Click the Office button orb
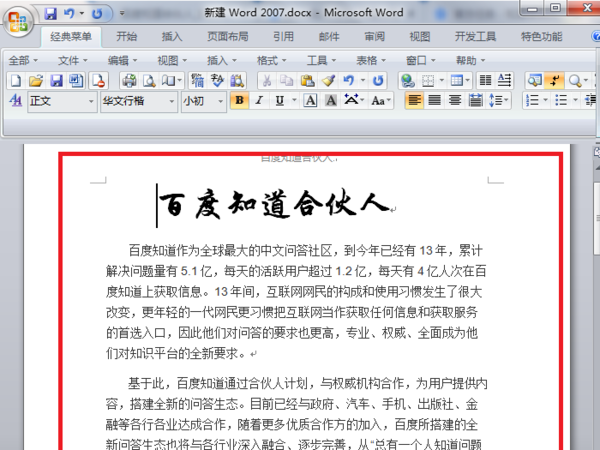600x450 pixels. click(18, 20)
